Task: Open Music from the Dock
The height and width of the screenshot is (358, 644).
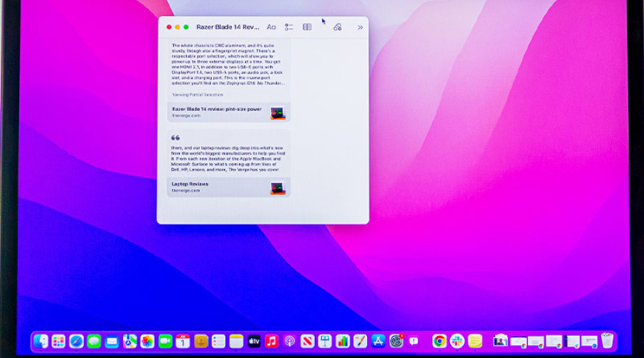Action: click(x=271, y=341)
